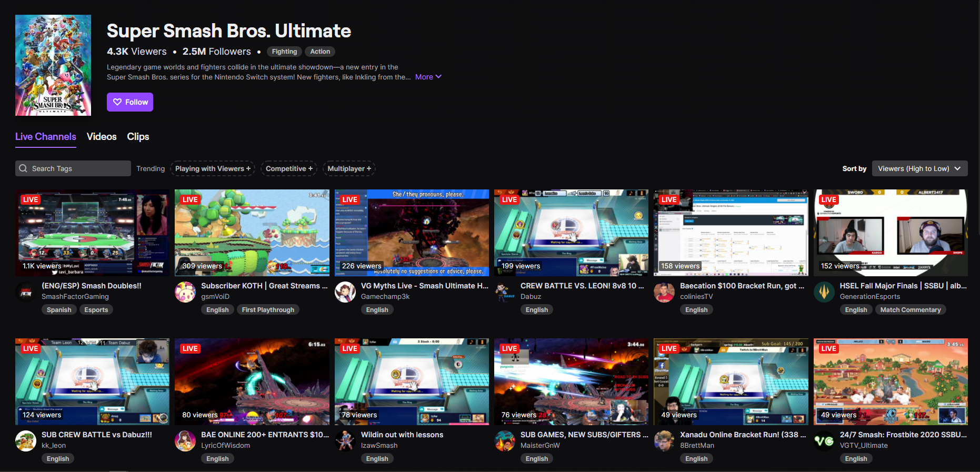Click MaisterGnW channel avatar

(505, 441)
